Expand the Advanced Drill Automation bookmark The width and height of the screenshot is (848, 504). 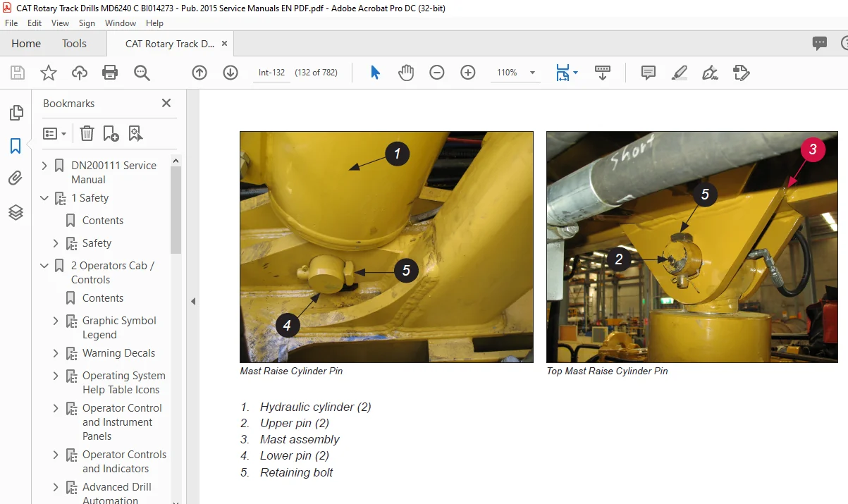56,487
